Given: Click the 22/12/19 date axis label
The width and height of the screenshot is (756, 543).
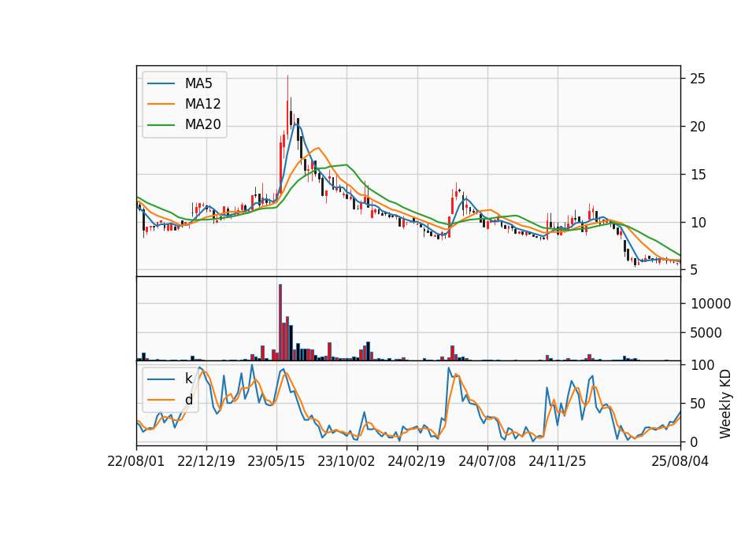Looking at the screenshot, I should click(x=206, y=461).
